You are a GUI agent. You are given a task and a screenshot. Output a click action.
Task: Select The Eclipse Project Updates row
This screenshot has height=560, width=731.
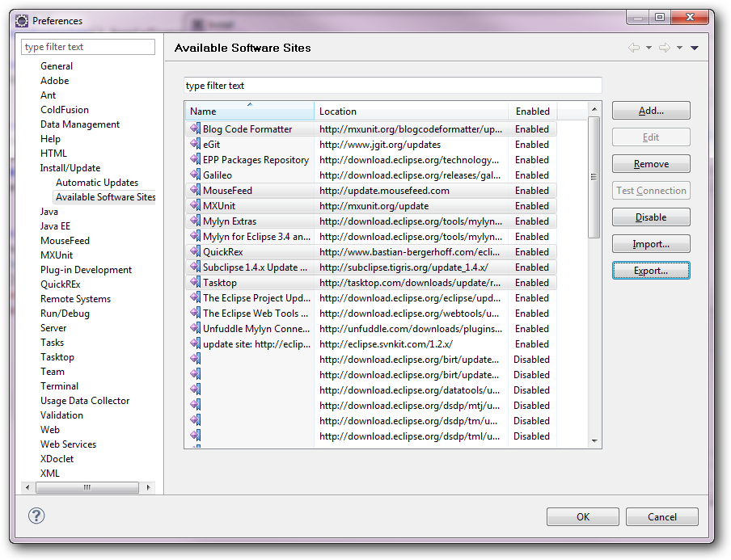pyautogui.click(x=371, y=297)
